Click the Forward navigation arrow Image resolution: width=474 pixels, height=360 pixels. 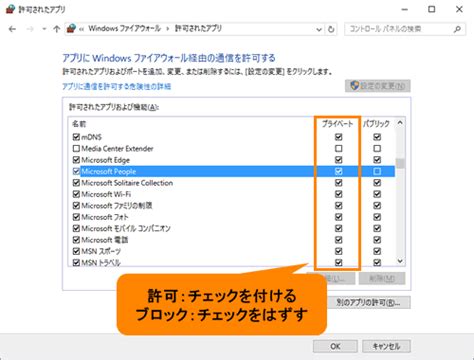point(30,29)
